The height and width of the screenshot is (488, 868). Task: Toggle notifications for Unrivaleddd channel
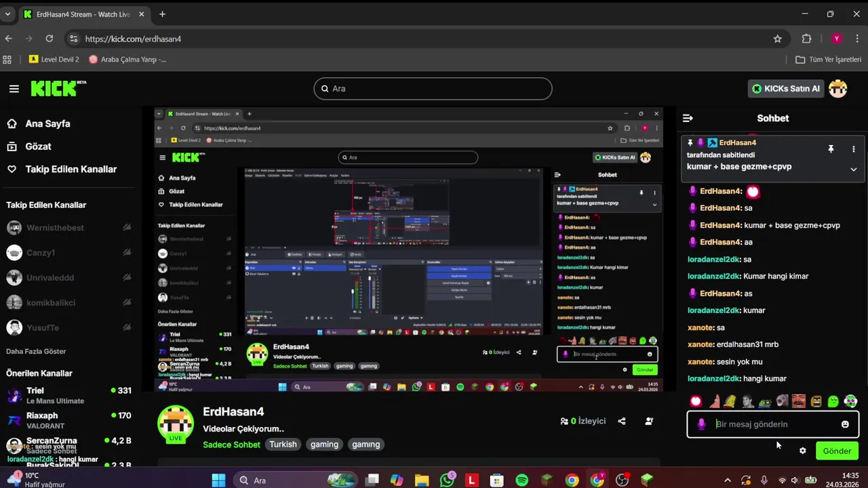click(127, 278)
